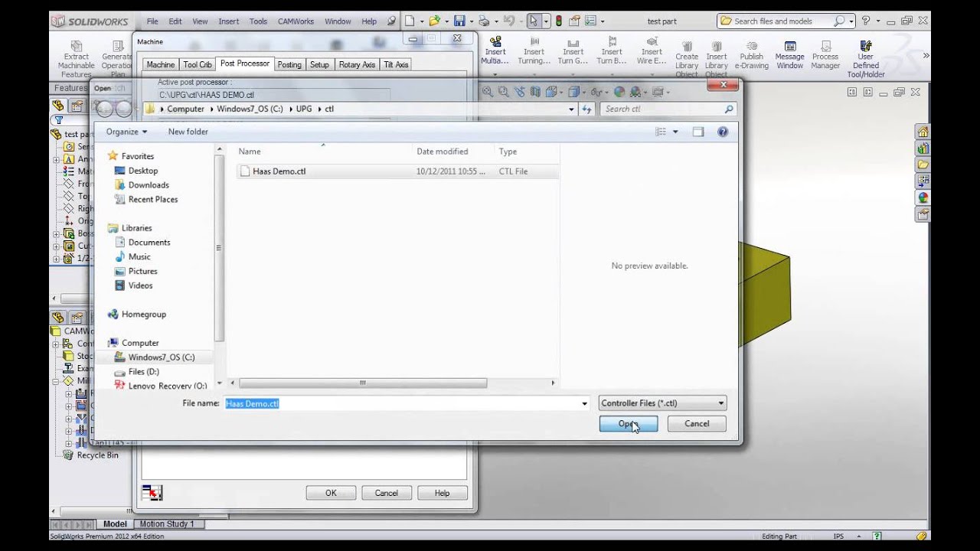
Task: Click User Defined Tool/Holder icon
Action: (x=866, y=60)
